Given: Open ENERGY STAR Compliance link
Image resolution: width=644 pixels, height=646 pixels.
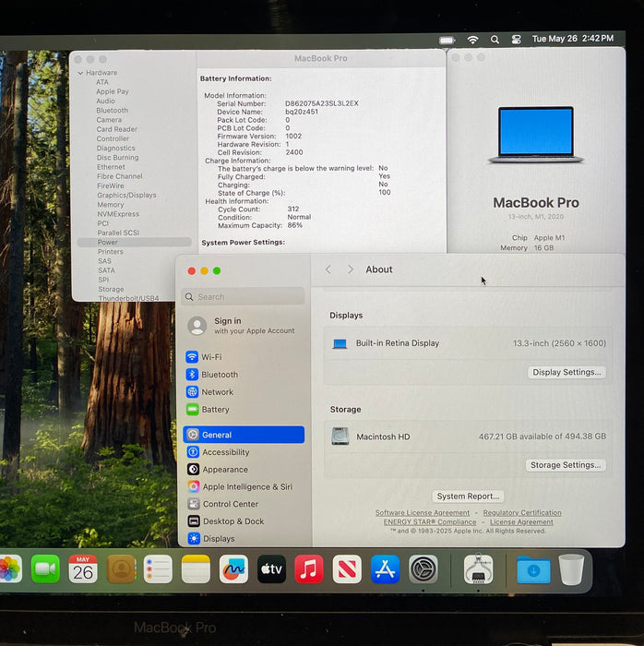Looking at the screenshot, I should (429, 522).
